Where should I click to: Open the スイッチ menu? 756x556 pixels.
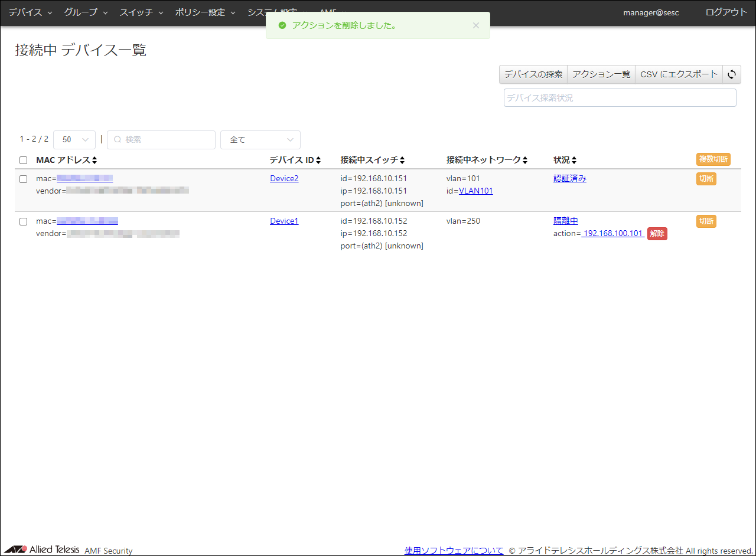point(141,12)
